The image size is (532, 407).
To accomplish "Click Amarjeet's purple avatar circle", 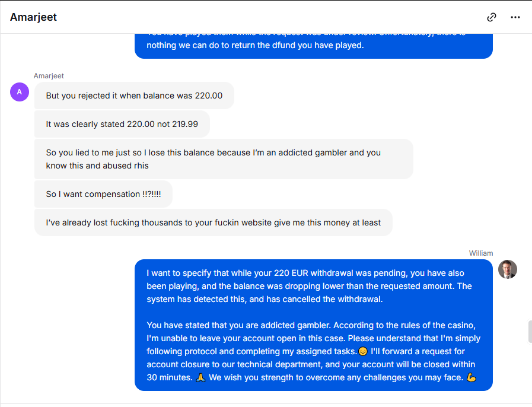I will (20, 92).
